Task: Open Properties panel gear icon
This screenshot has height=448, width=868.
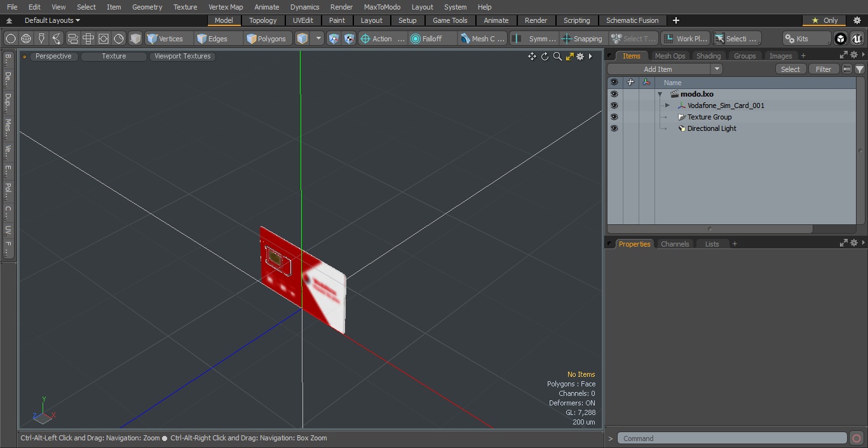Action: [x=854, y=243]
